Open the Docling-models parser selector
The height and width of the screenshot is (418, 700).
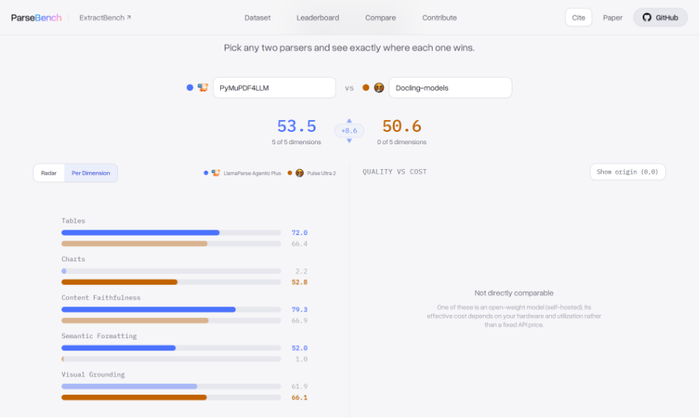[450, 88]
